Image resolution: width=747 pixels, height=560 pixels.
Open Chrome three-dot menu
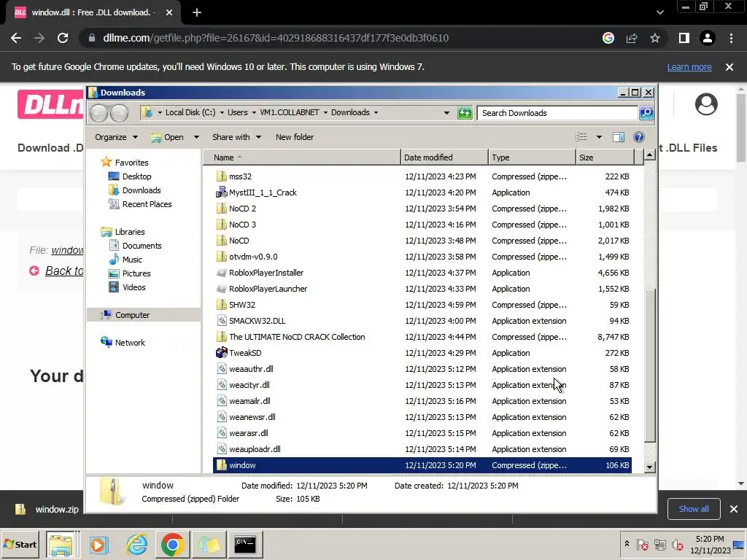pyautogui.click(x=731, y=38)
